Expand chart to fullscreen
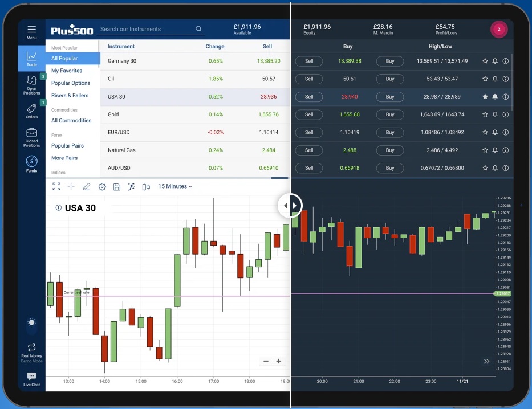 (x=56, y=186)
